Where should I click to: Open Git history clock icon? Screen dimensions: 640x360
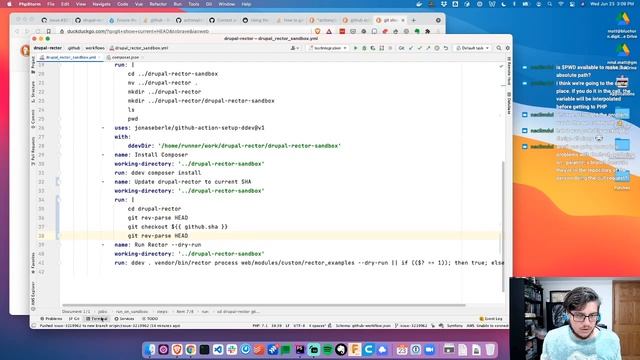pyautogui.click(x=437, y=48)
